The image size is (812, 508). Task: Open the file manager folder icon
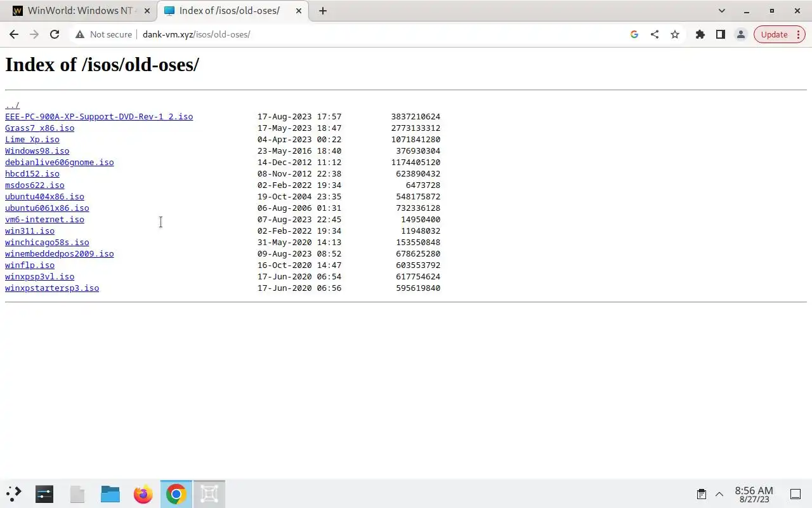(x=110, y=493)
